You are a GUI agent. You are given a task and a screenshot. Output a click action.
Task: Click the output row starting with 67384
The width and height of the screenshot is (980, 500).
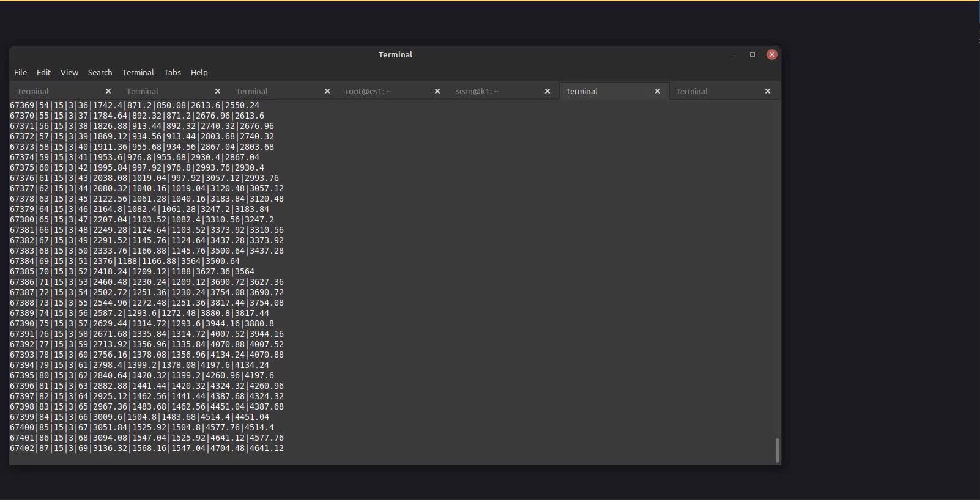click(x=125, y=261)
